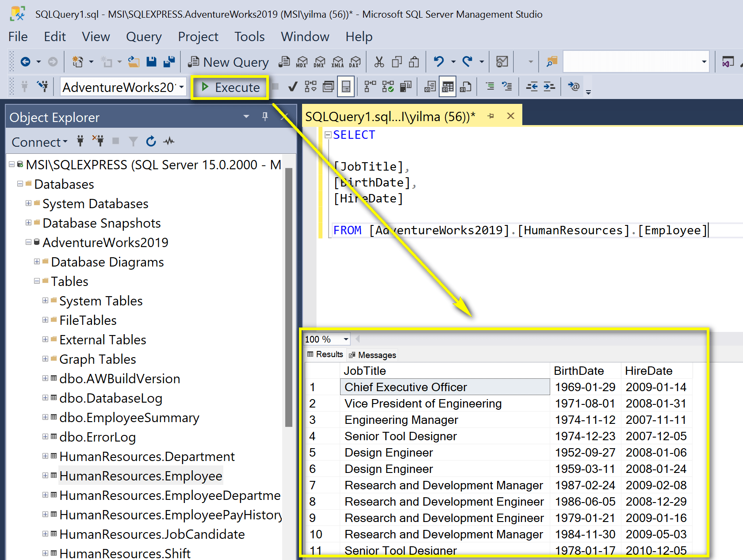Click the Increase Indent icon
The image size is (743, 560).
click(549, 87)
